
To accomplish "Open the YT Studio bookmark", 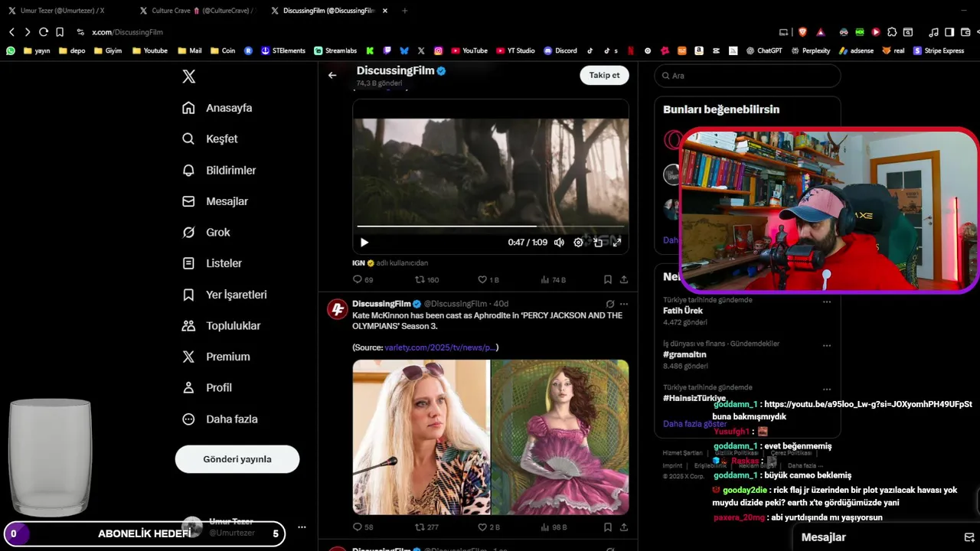I will [x=515, y=51].
